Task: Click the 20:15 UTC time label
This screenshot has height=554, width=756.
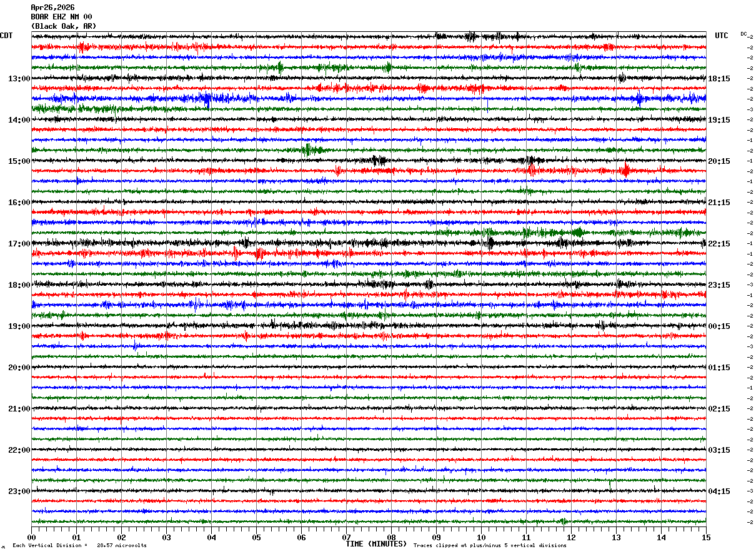Action: (719, 161)
